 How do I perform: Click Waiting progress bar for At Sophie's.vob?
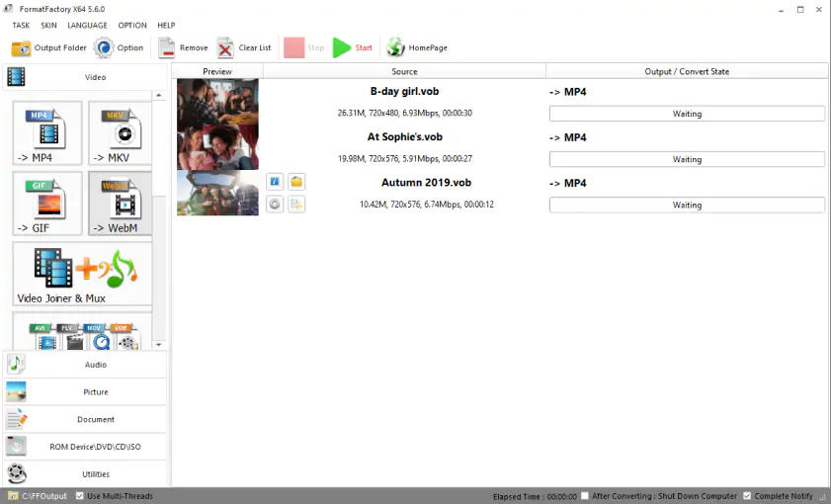click(687, 159)
